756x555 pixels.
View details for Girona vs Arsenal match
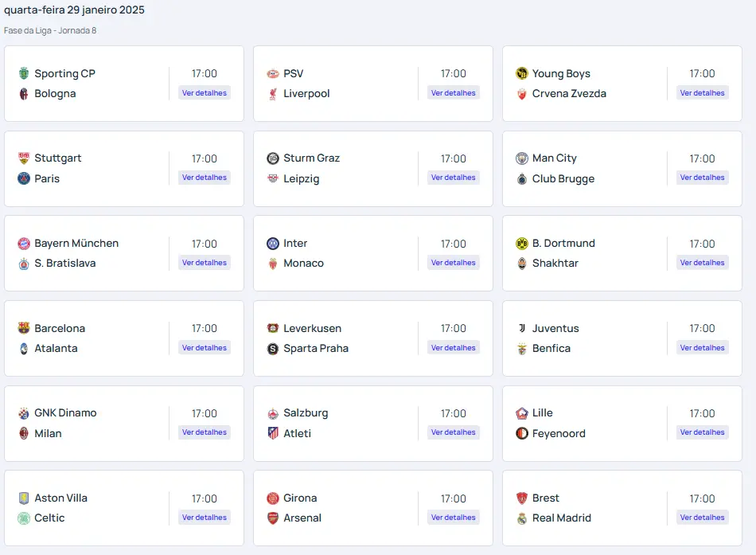point(454,518)
